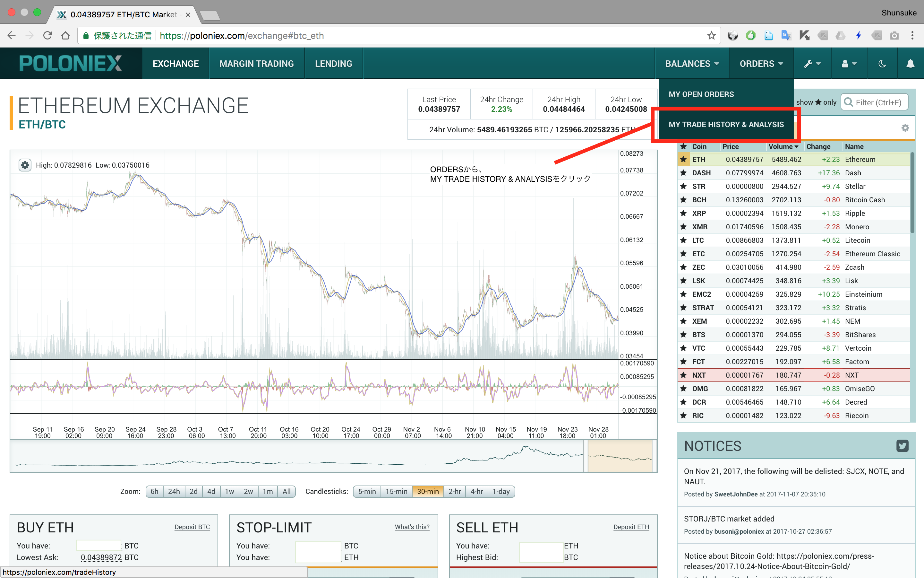Focus the markets Filter search field
This screenshot has height=578, width=924.
coord(874,102)
